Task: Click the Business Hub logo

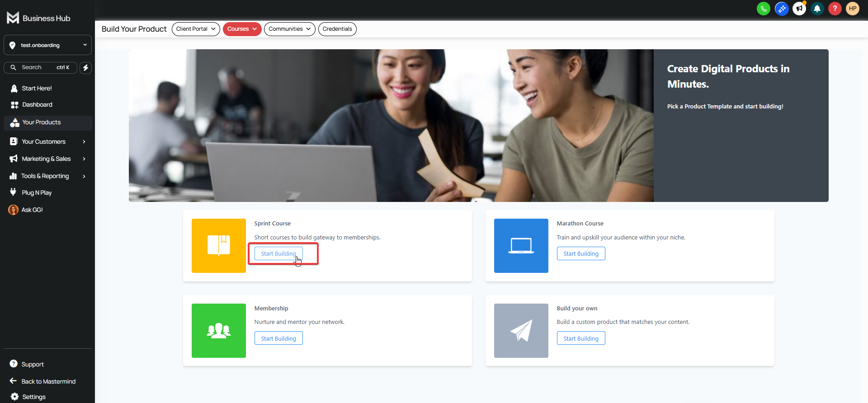Action: 38,18
